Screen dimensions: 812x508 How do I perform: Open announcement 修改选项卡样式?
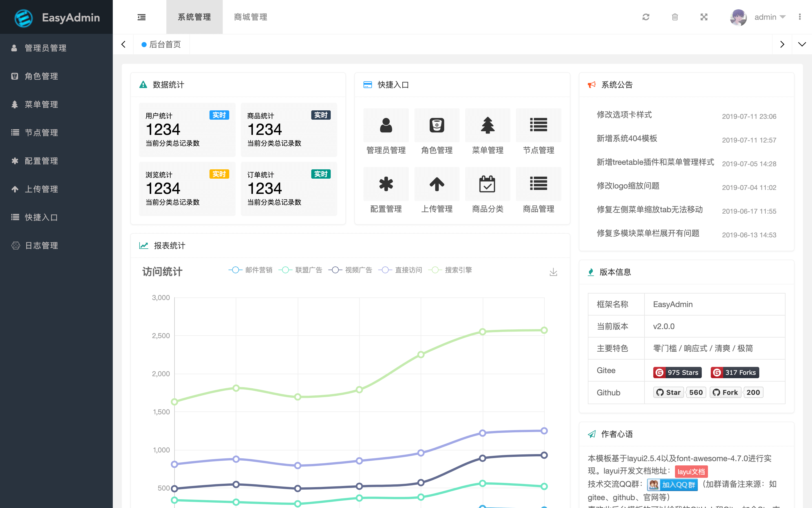[x=624, y=115]
